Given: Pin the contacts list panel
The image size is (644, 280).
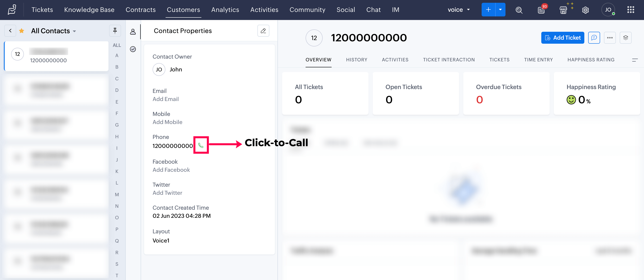Looking at the screenshot, I should pos(115,30).
